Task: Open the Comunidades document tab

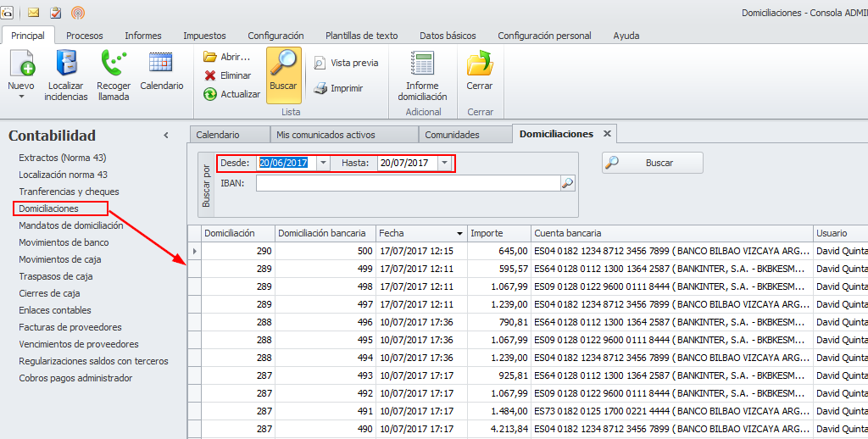Action: click(452, 135)
